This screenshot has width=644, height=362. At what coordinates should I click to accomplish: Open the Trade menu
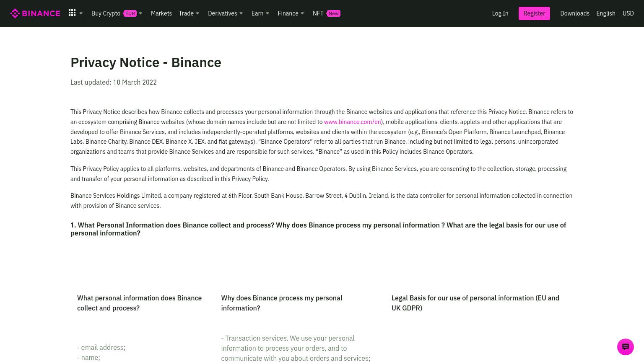click(186, 13)
